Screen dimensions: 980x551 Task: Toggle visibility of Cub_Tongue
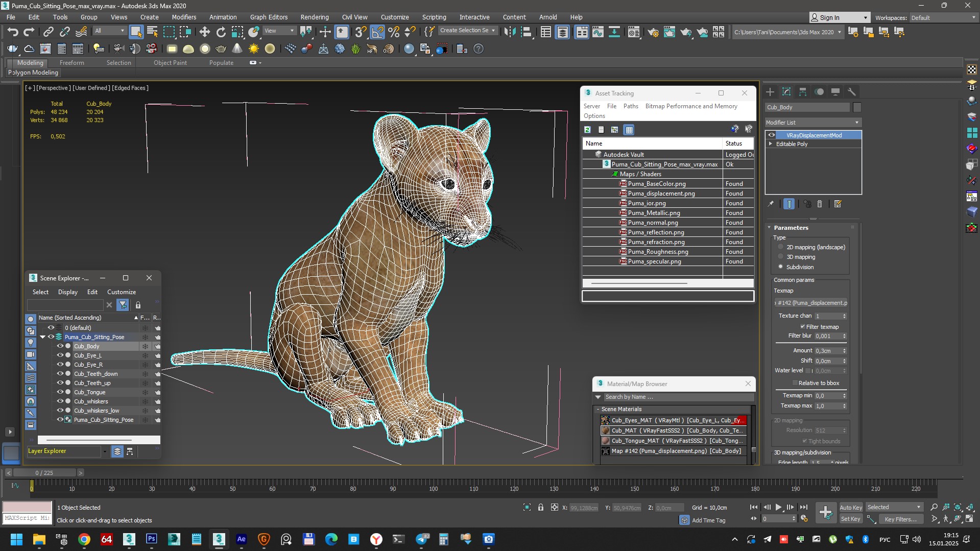click(60, 392)
